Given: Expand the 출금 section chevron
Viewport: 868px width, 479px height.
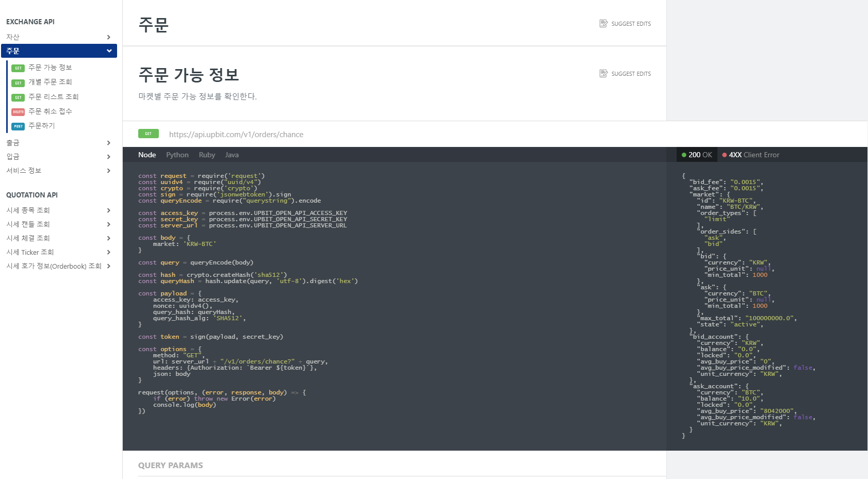Looking at the screenshot, I should pos(108,143).
